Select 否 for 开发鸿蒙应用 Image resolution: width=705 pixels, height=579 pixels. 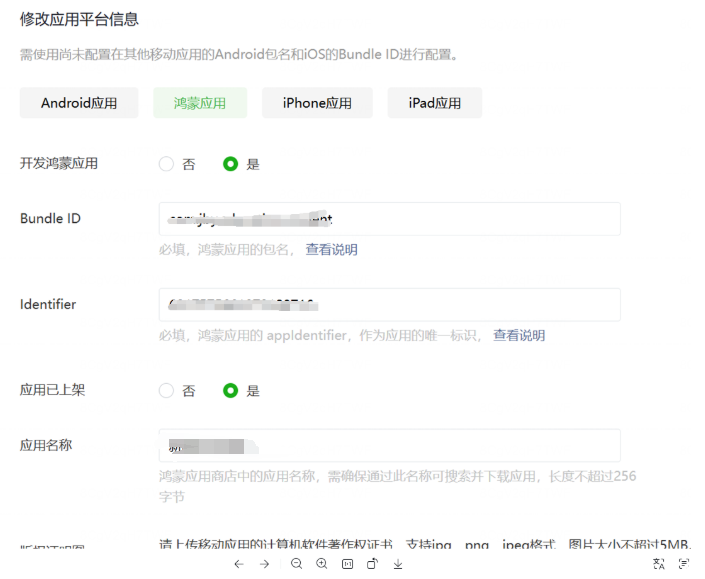(x=166, y=164)
